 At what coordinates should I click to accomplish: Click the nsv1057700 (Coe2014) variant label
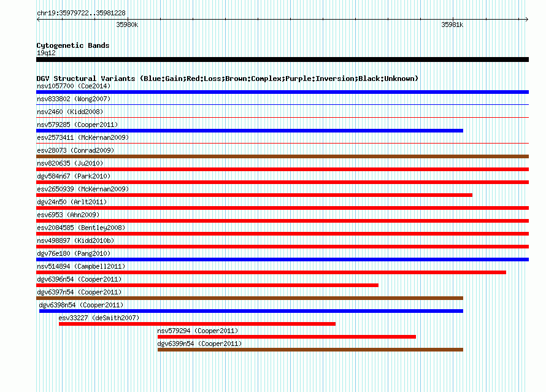(x=74, y=86)
